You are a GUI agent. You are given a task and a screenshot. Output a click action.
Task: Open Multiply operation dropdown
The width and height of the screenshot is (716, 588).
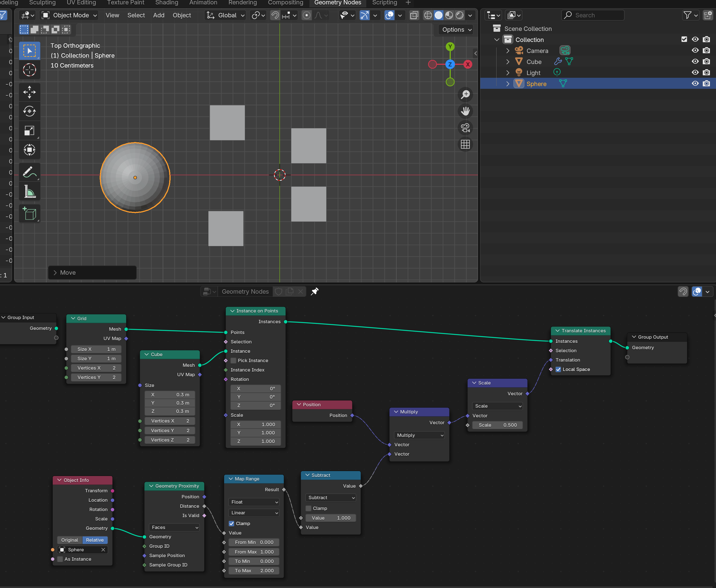pos(419,435)
